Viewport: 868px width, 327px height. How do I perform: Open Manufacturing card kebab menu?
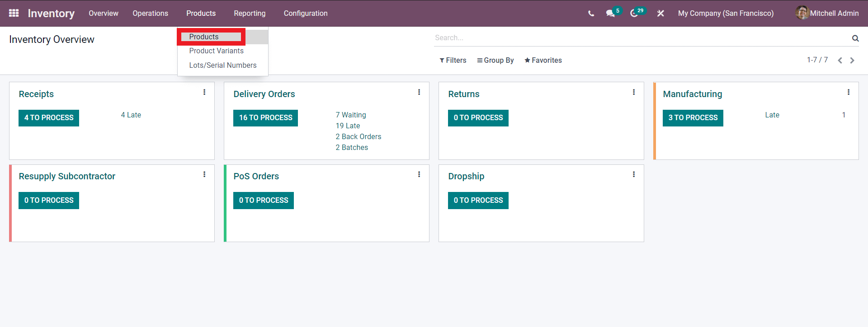[x=849, y=92]
